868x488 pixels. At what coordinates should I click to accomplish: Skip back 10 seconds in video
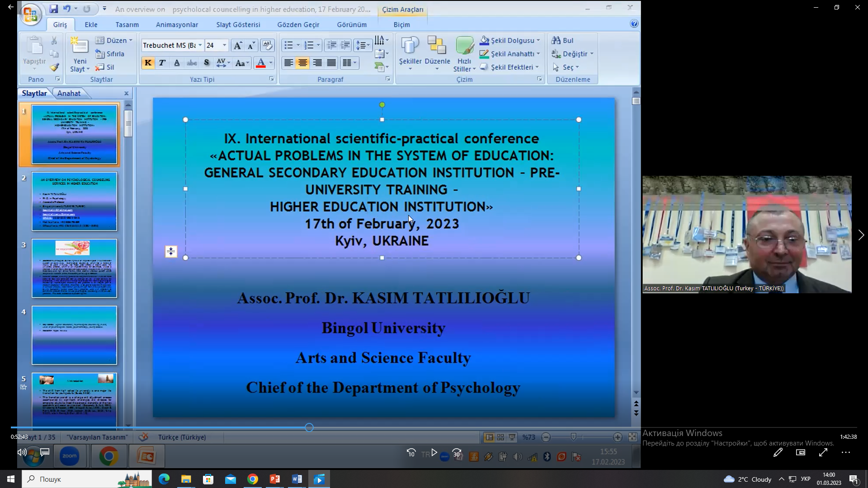[411, 453]
